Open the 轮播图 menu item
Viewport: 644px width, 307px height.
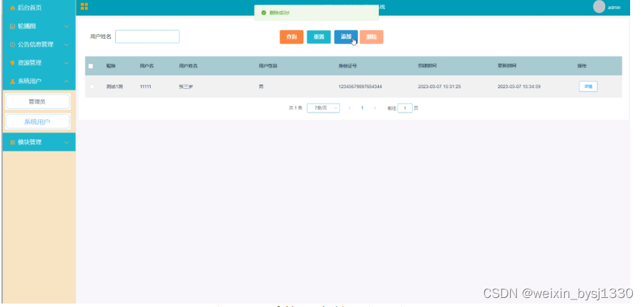click(x=39, y=26)
